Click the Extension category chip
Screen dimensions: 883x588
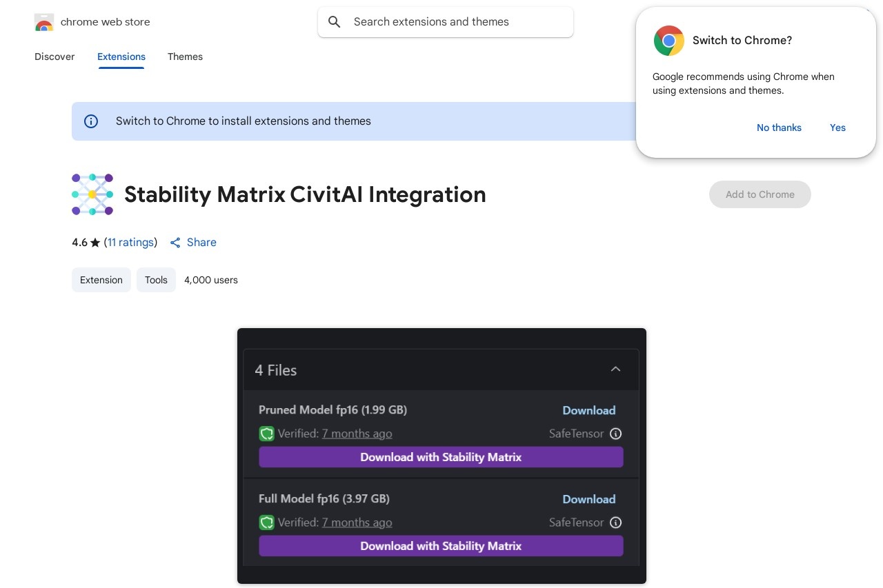(101, 280)
